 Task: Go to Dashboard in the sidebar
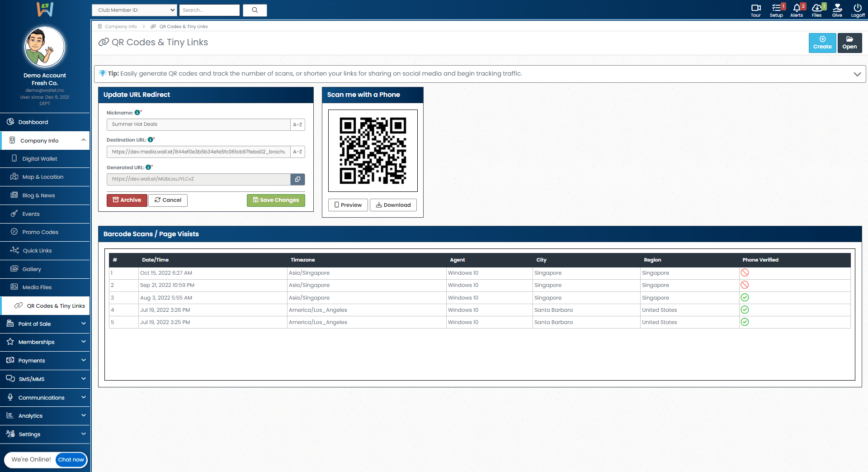(x=33, y=122)
